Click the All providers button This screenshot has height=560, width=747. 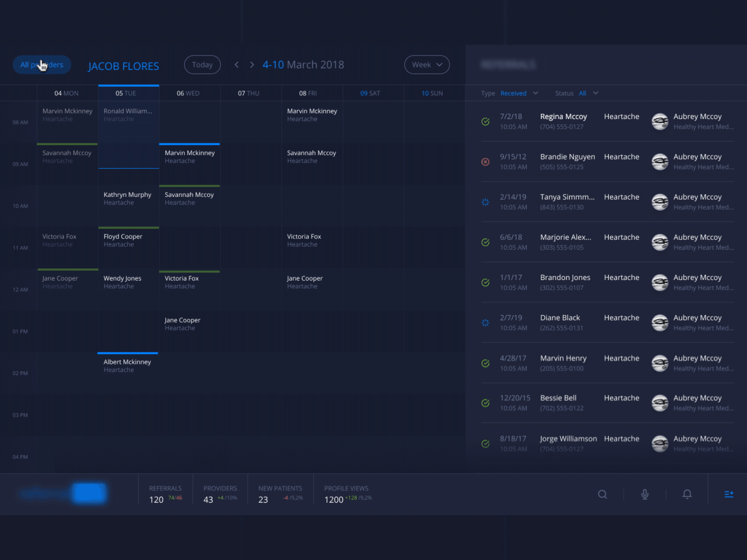click(42, 64)
